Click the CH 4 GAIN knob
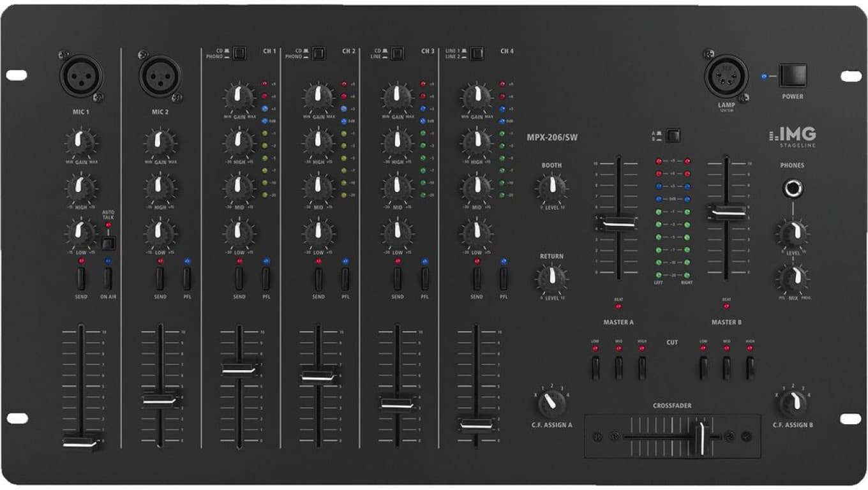This screenshot has width=868, height=490. (x=476, y=96)
